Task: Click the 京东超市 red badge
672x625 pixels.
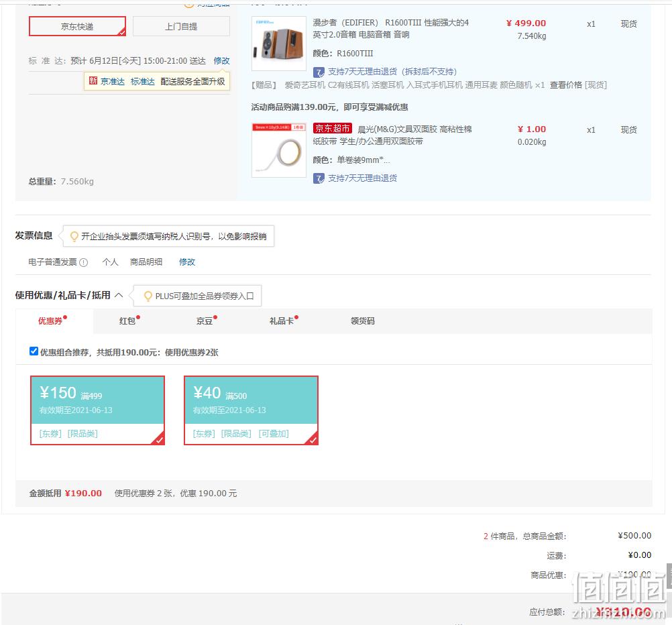Action: [333, 128]
